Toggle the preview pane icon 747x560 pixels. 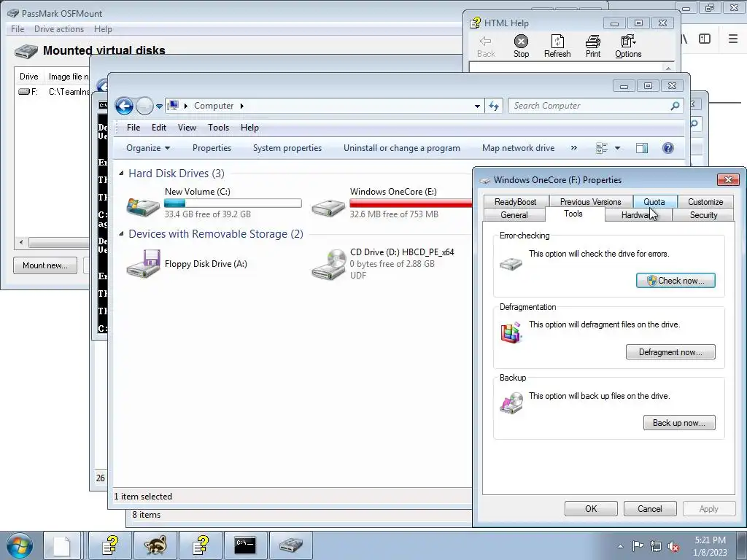pos(642,148)
